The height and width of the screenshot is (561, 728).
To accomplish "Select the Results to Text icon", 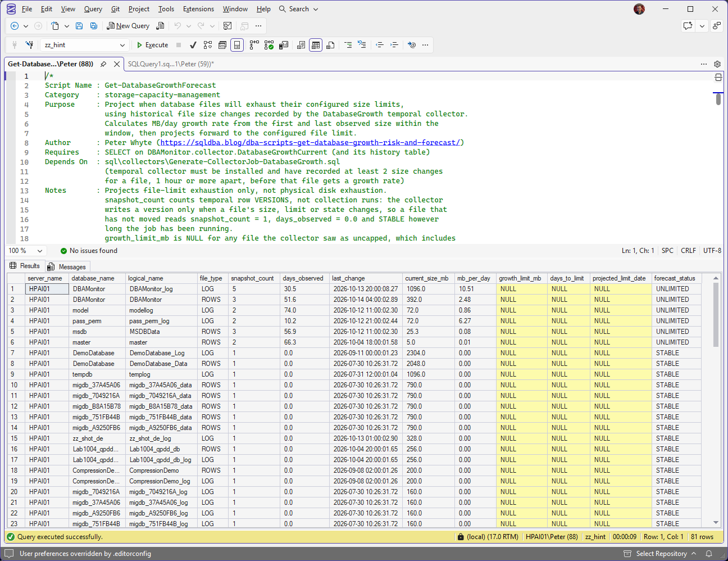I will coord(302,45).
